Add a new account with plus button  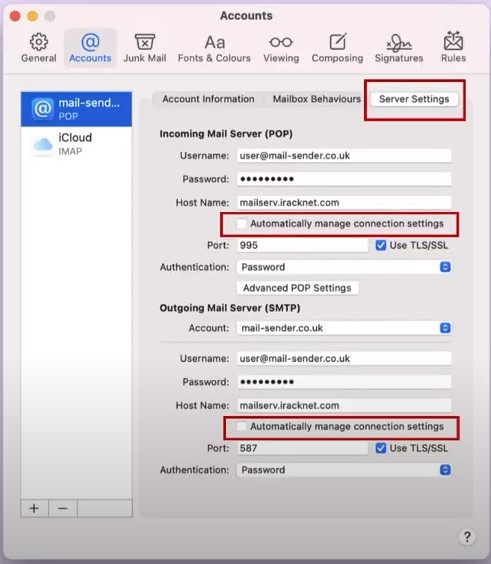(x=34, y=508)
